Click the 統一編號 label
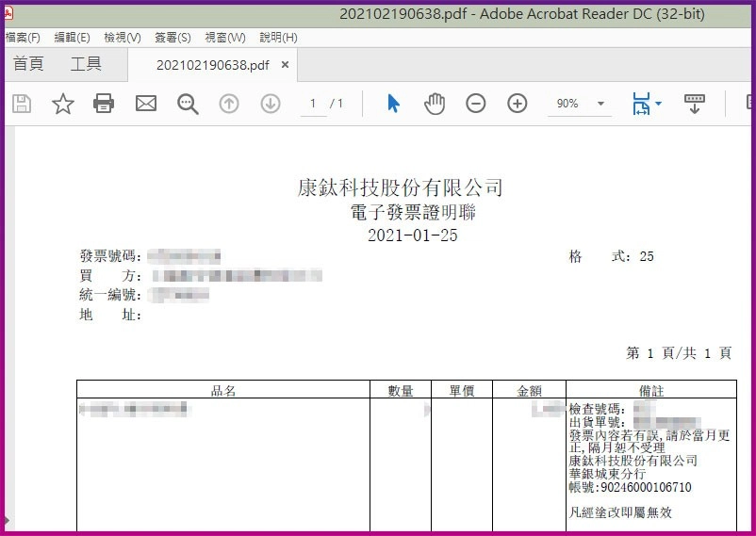Viewport: 756px width, 536px height. (x=110, y=295)
